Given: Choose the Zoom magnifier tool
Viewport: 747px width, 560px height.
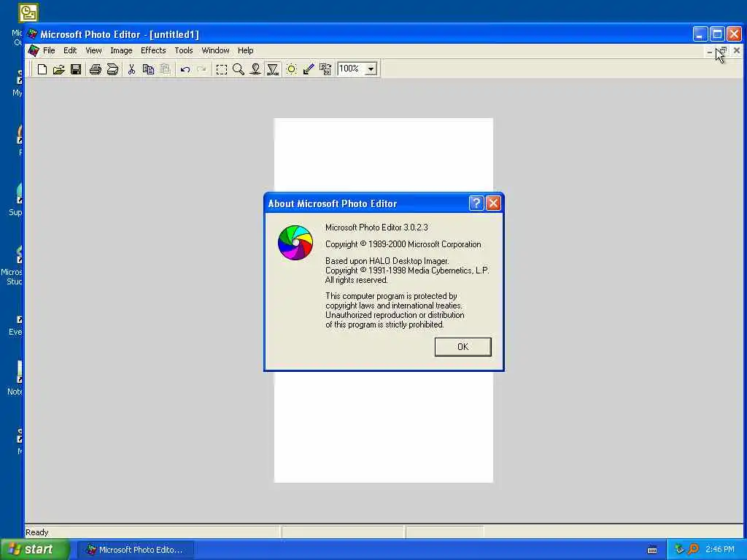Looking at the screenshot, I should [239, 69].
